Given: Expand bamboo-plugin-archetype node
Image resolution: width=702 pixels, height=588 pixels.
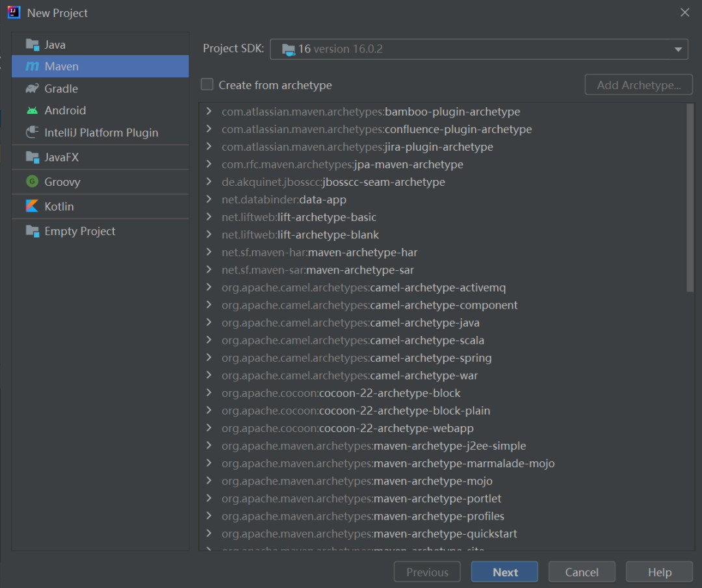Looking at the screenshot, I should click(x=209, y=111).
